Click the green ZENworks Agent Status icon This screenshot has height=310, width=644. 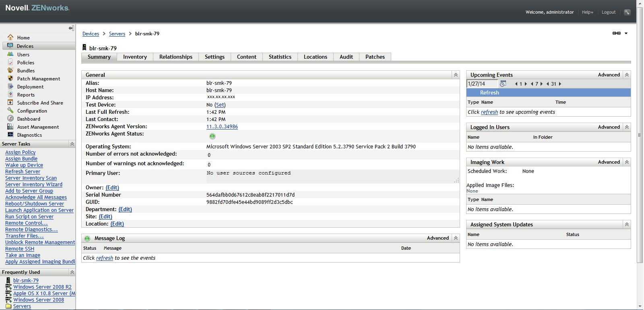coord(213,136)
